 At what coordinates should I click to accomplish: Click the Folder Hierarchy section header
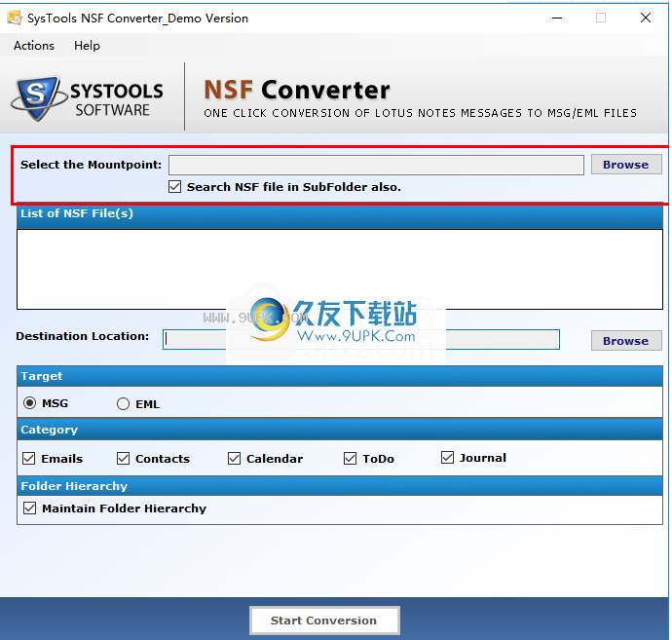[x=340, y=486]
